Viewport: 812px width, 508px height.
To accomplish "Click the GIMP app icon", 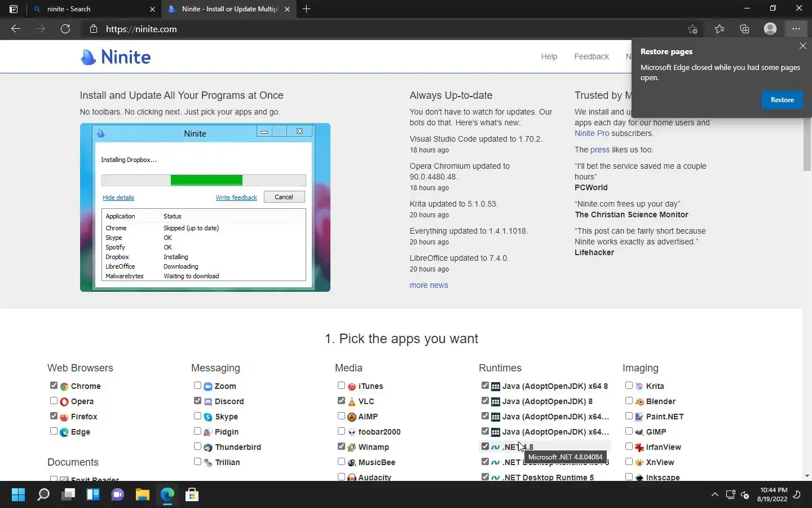I will coord(639,432).
